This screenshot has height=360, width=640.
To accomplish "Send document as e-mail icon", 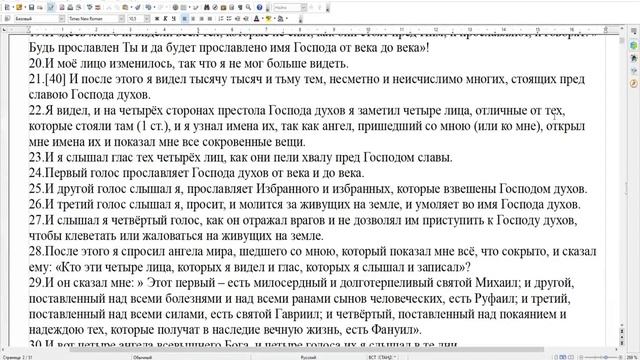I will pyautogui.click(x=40, y=7).
